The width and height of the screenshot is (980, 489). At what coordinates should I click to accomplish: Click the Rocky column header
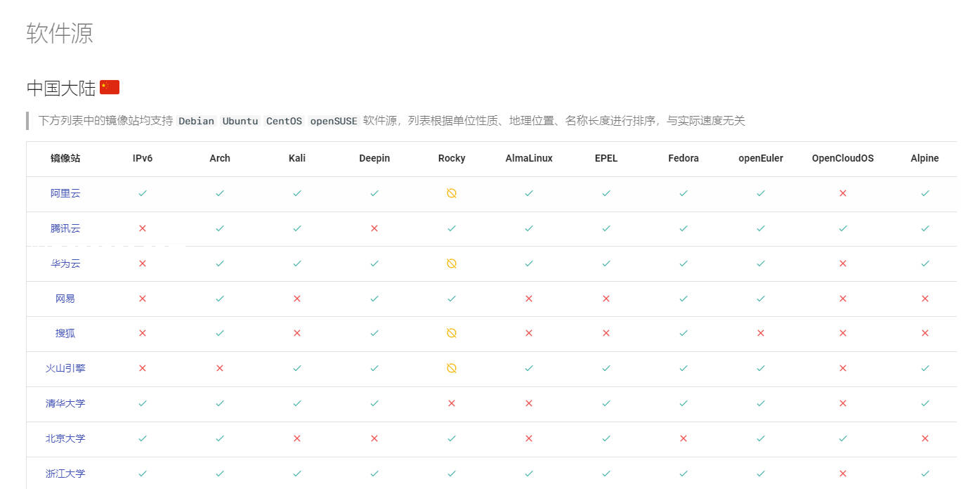tap(452, 158)
